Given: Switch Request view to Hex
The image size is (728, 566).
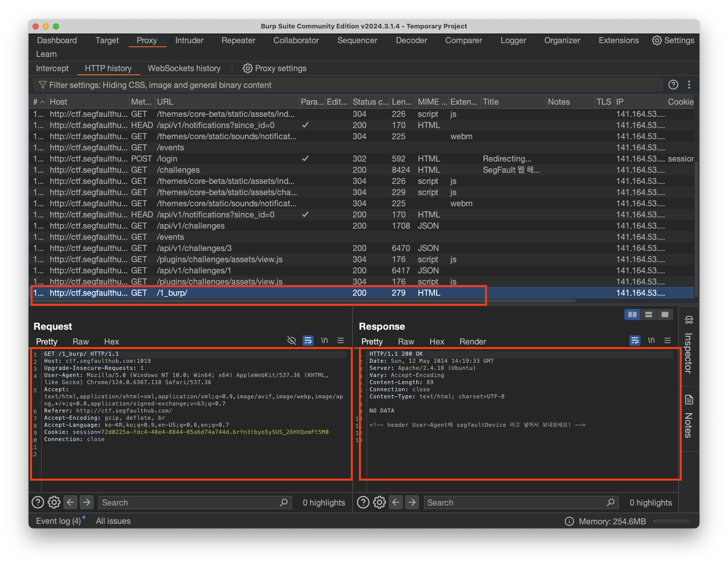Looking at the screenshot, I should pyautogui.click(x=111, y=341).
